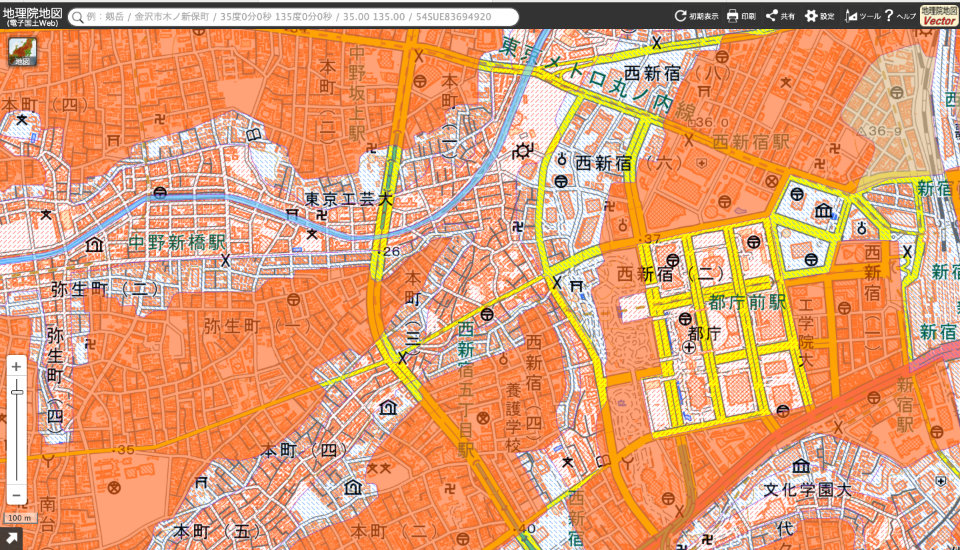The width and height of the screenshot is (960, 550).
Task: Click the 西新宿（六）district label
Action: 628,163
